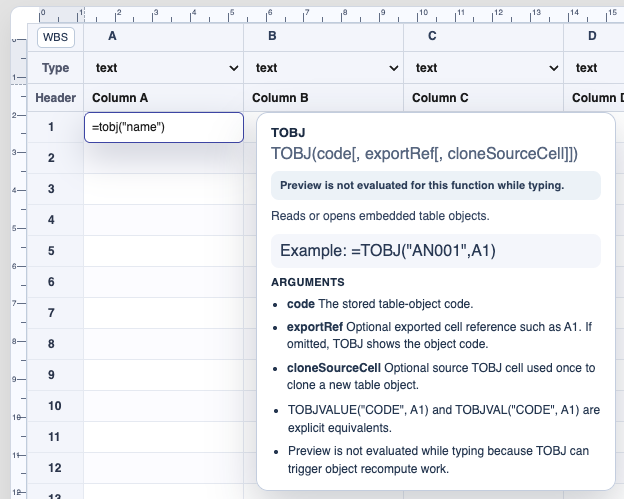Image resolution: width=624 pixels, height=499 pixels.
Task: Click the 'Preview is not evaluated' notice
Action: coord(436,185)
